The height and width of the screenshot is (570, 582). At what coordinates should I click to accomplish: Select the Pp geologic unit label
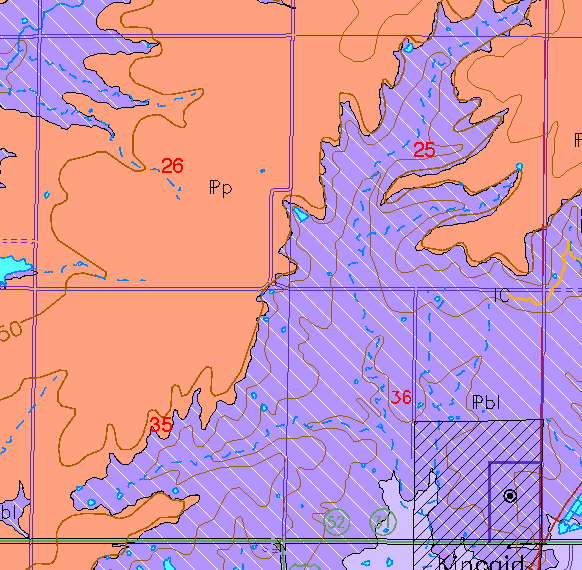pos(221,188)
